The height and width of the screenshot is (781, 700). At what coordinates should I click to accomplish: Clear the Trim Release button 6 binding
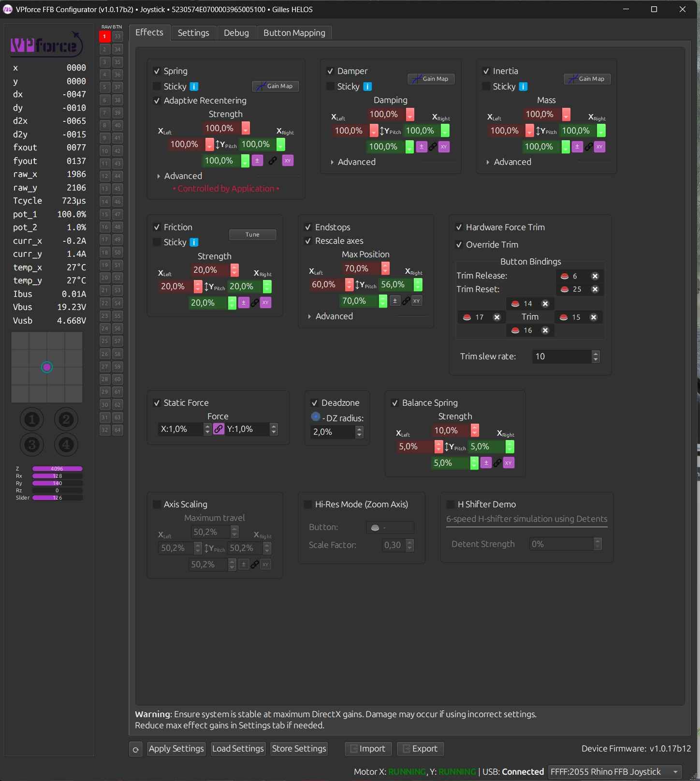595,276
